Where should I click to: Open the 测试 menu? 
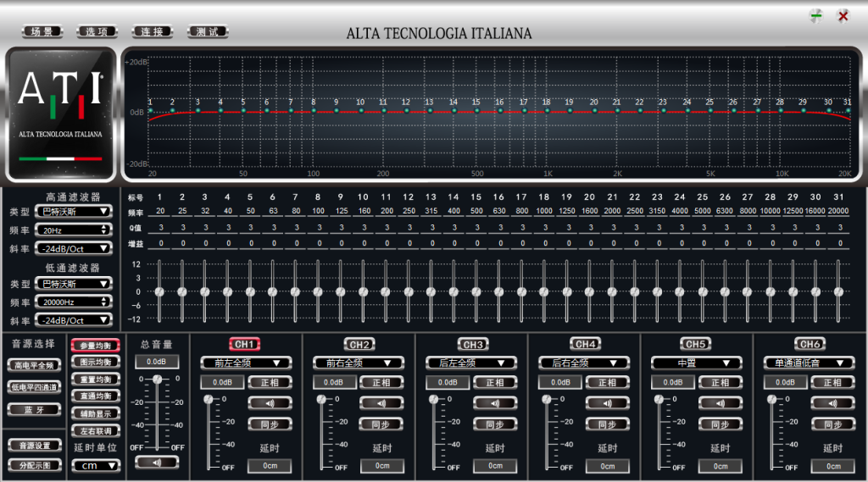(207, 31)
